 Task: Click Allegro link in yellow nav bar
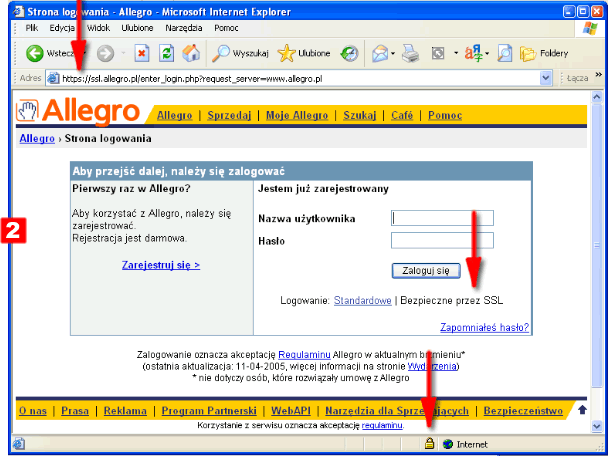click(x=174, y=116)
